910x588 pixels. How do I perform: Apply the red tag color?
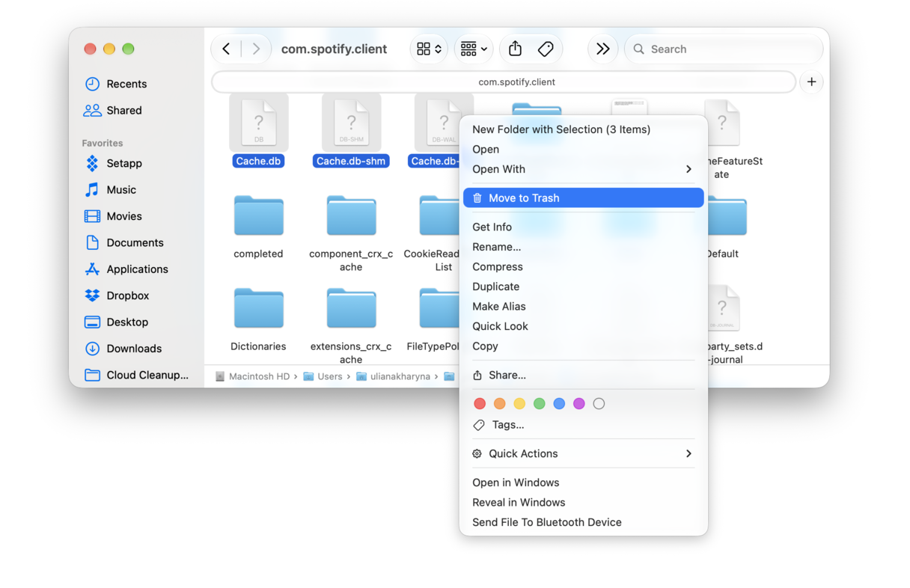(480, 403)
